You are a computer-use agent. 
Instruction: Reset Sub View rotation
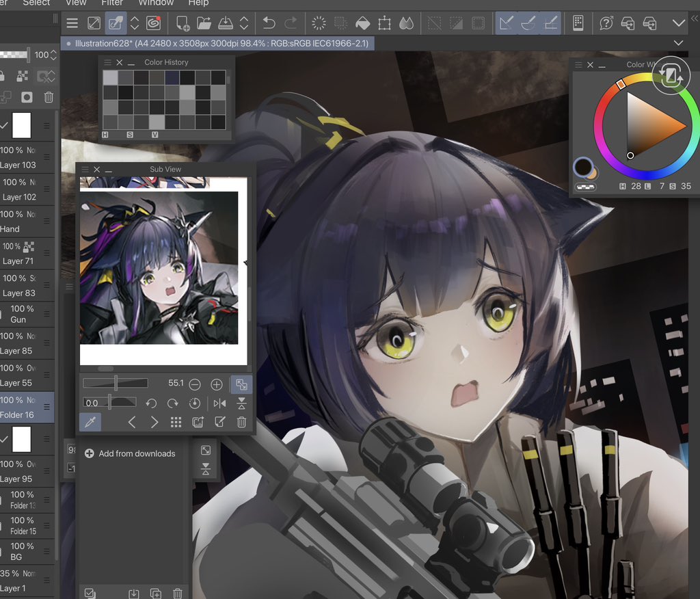(x=195, y=403)
